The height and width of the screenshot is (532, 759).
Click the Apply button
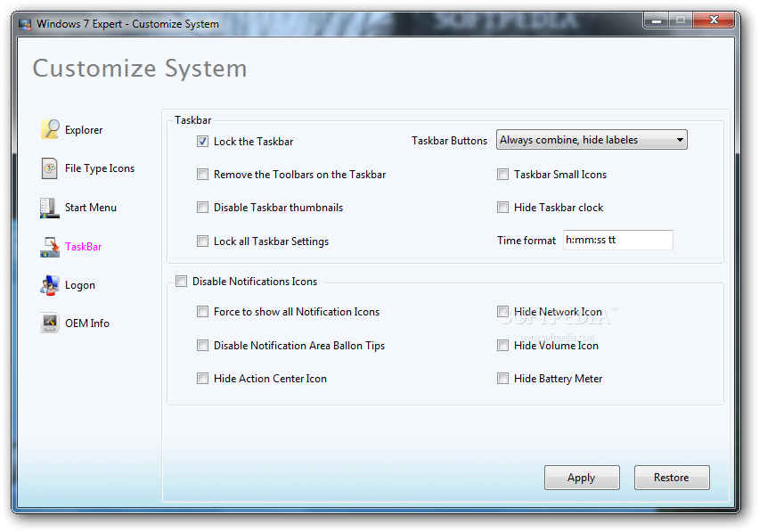point(582,478)
